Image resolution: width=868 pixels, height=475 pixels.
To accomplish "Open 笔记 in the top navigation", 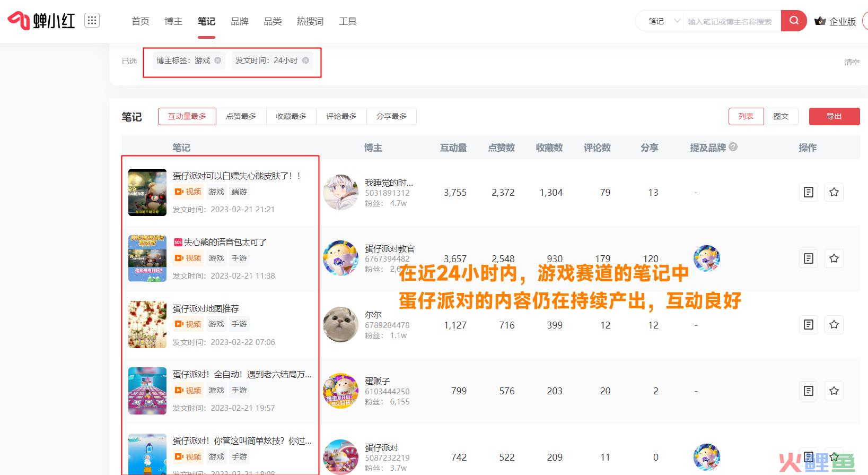I will [x=206, y=21].
